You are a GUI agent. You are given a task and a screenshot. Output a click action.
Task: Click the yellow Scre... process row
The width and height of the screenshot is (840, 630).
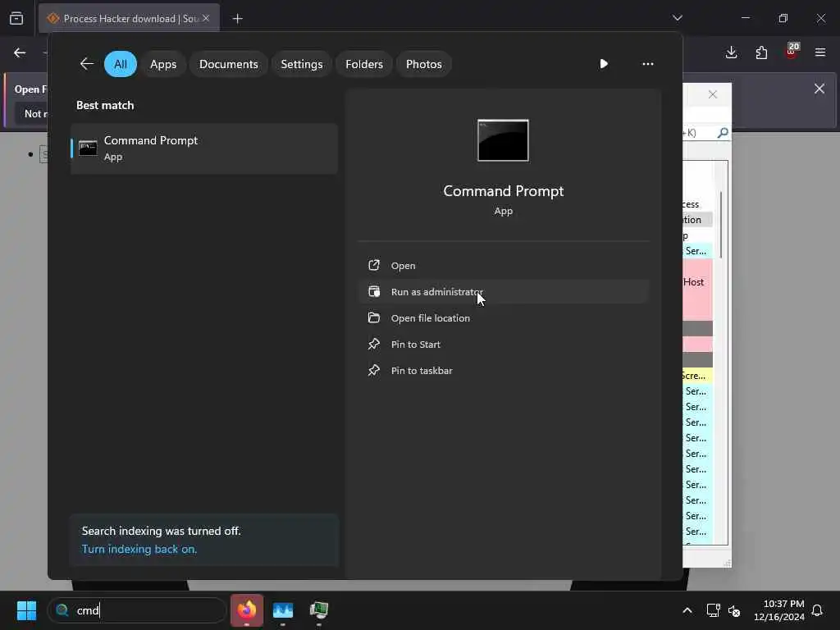click(697, 376)
